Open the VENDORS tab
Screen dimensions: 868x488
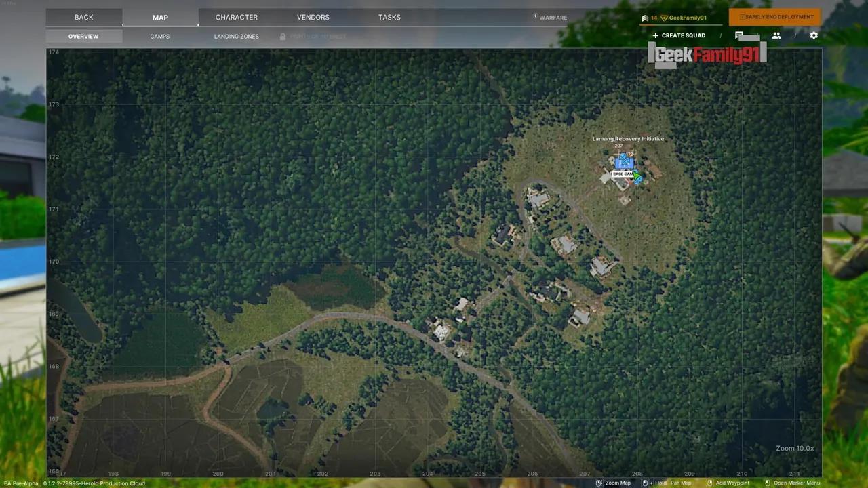tap(313, 17)
